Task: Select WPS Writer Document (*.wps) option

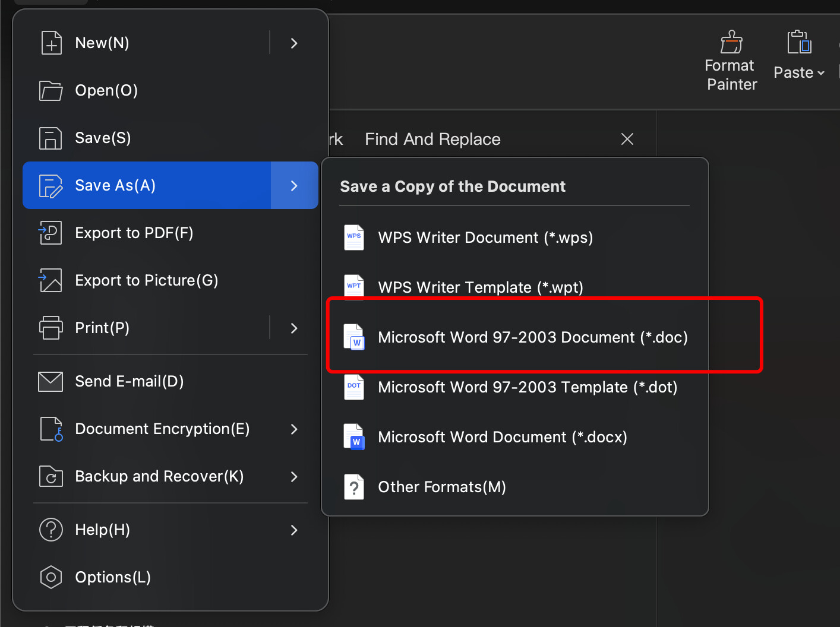Action: coord(485,237)
